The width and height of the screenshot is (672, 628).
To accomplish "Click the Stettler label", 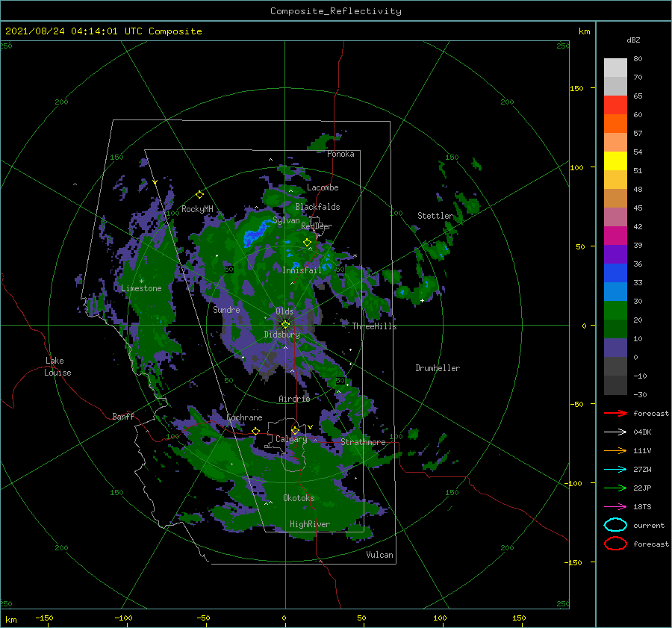I will coord(435,216).
